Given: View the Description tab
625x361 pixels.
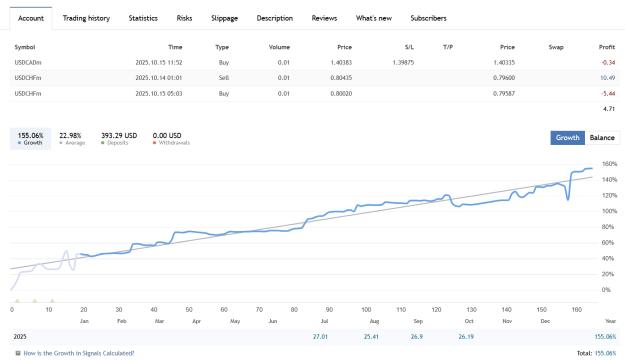Looking at the screenshot, I should click(x=275, y=18).
